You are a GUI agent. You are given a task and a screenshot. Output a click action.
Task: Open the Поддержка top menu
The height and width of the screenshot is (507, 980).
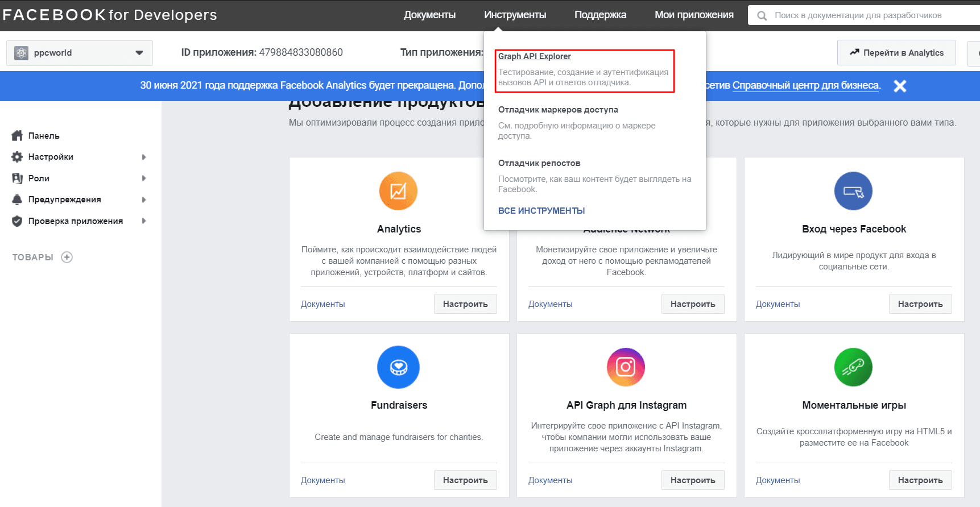click(x=600, y=15)
